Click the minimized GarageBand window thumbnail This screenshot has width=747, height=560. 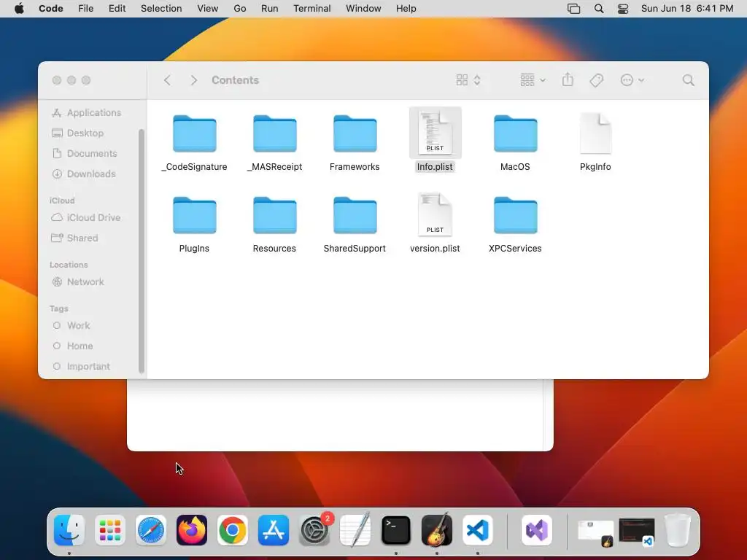[x=595, y=532]
